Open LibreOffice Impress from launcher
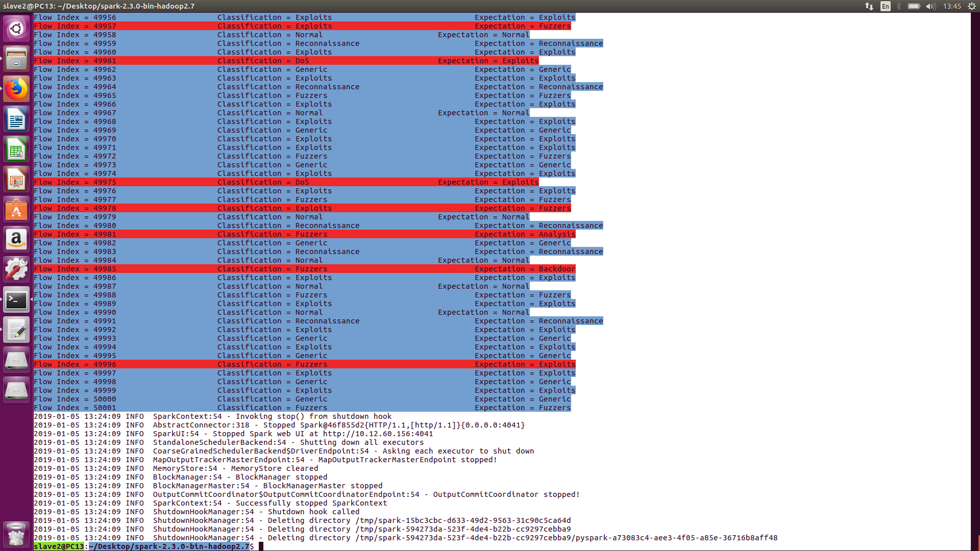This screenshot has width=980, height=551. point(16,180)
